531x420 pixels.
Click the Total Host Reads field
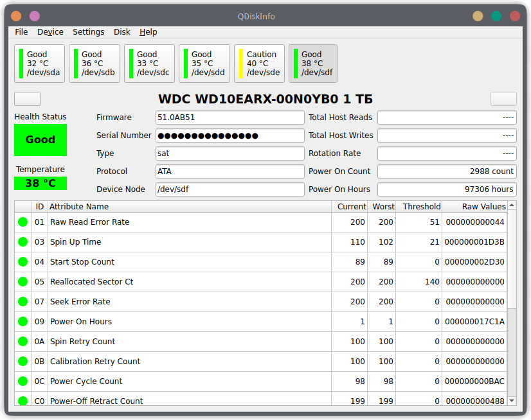(x=447, y=118)
